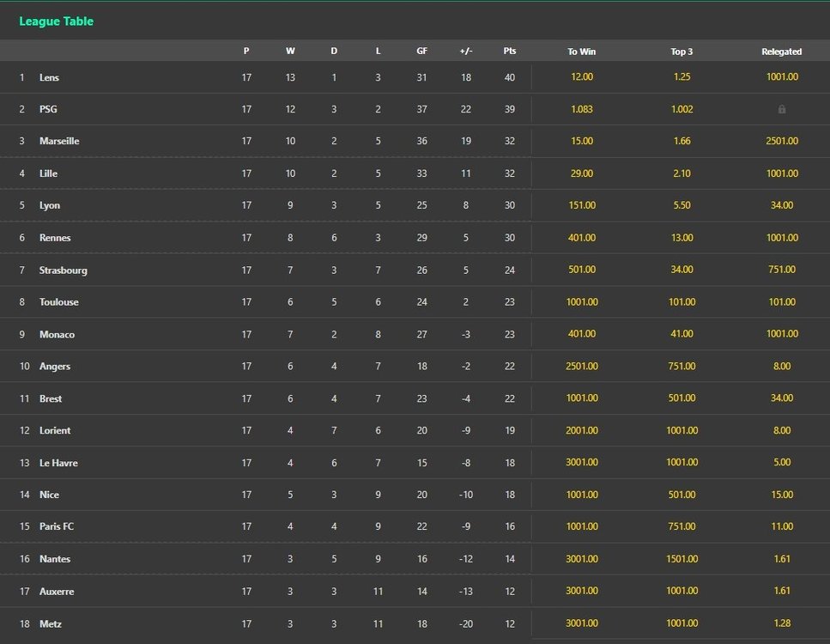The width and height of the screenshot is (830, 644).
Task: Click the Pts column header
Action: pyautogui.click(x=510, y=52)
